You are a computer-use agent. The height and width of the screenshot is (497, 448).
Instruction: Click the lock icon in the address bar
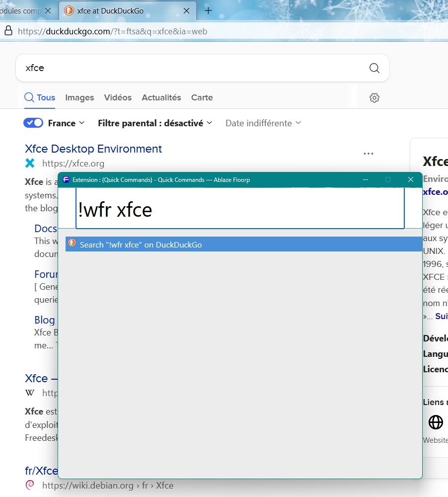8,31
